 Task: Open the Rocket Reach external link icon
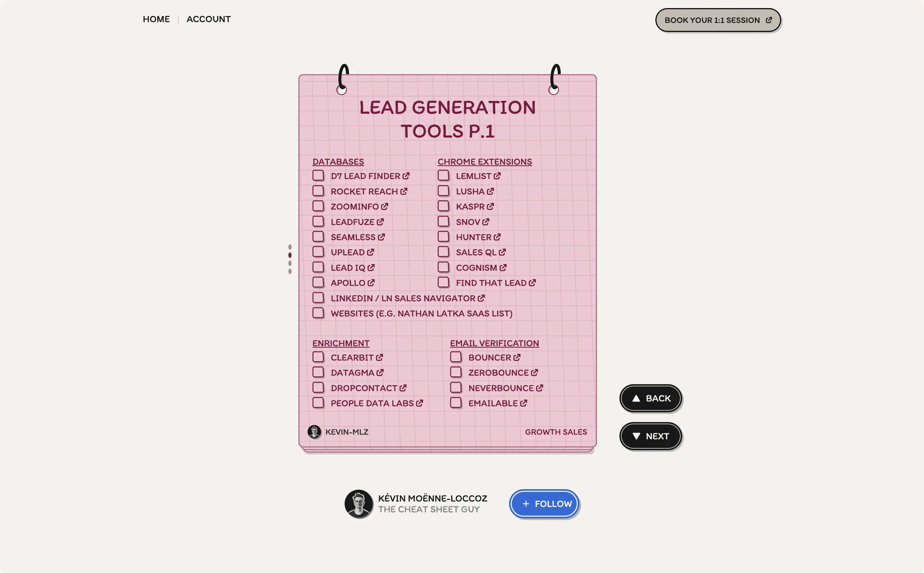coord(404,191)
